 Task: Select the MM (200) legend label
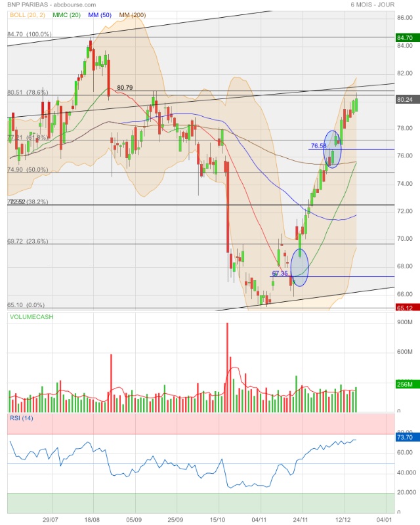(133, 15)
